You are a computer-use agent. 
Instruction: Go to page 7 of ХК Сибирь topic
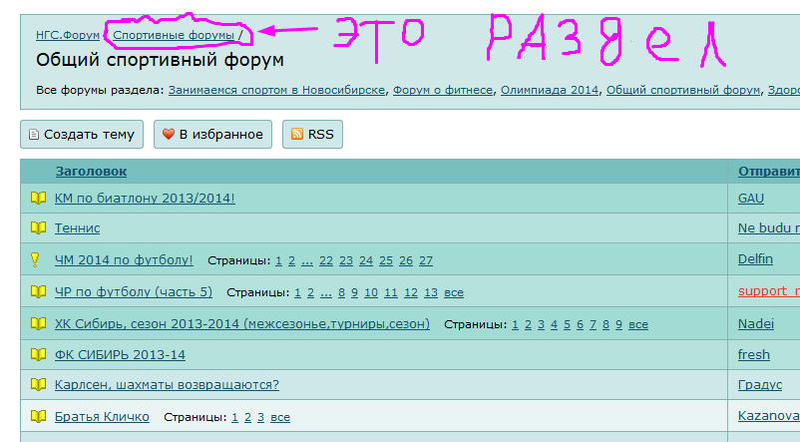(593, 324)
